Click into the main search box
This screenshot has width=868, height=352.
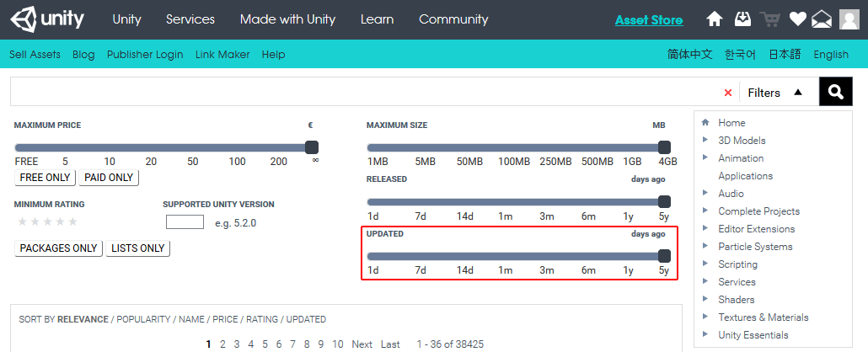(366, 92)
